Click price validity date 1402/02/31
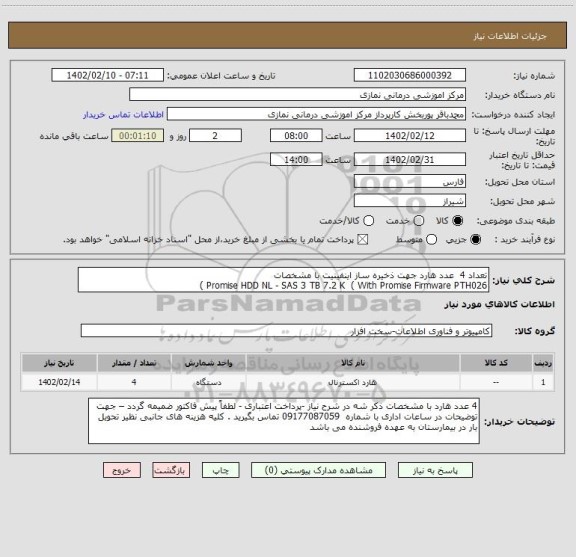Image resolution: width=576 pixels, height=557 pixels. coord(410,159)
